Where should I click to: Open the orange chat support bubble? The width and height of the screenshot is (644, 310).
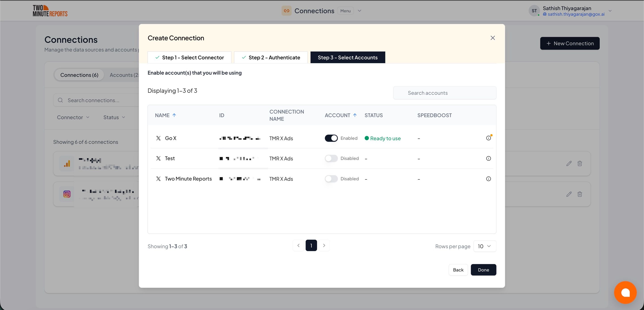point(625,292)
